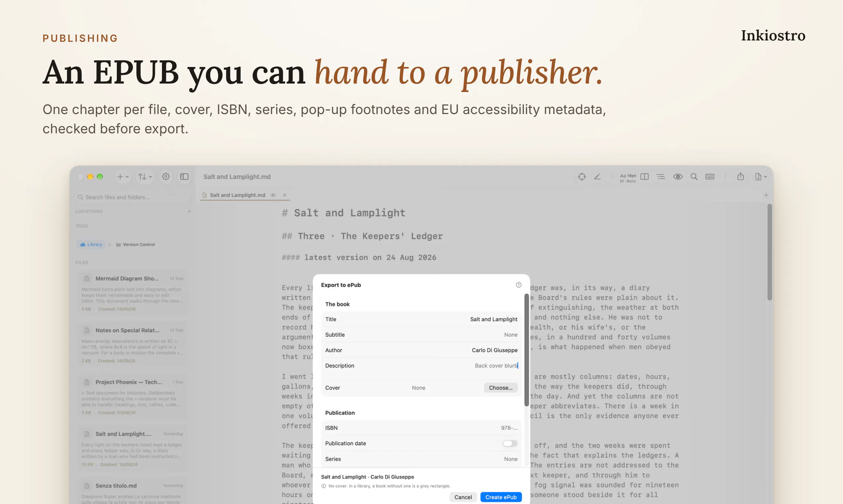Click the editor vertical scrollbar
The height and width of the screenshot is (504, 843).
[x=770, y=252]
